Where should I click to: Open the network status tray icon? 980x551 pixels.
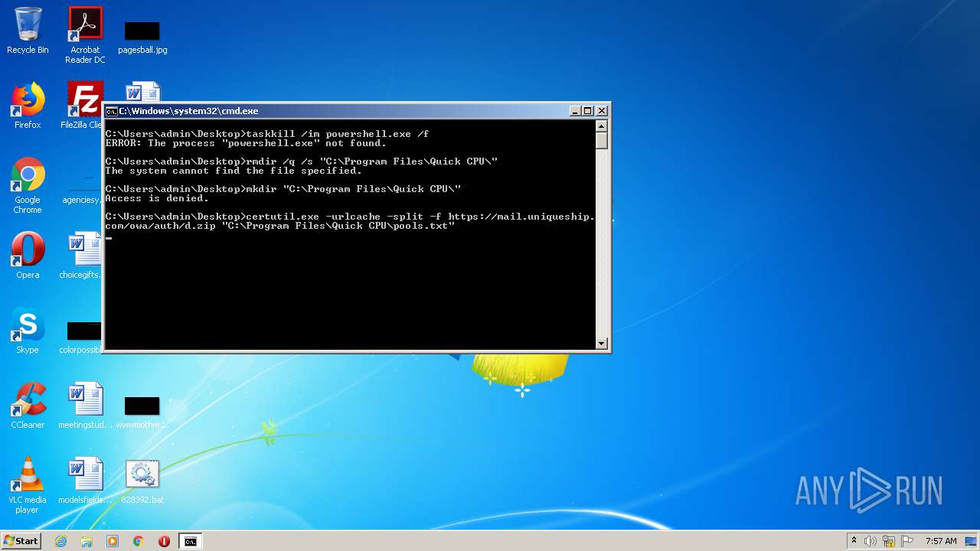889,541
